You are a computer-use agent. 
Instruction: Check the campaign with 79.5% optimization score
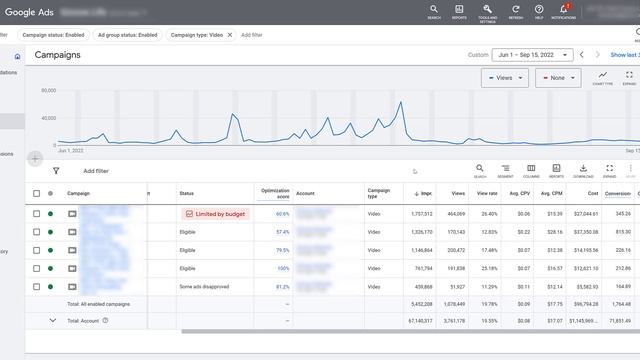pos(36,250)
